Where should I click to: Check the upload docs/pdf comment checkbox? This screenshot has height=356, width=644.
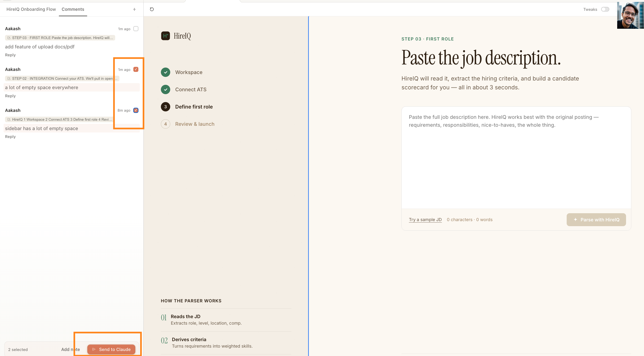[x=136, y=29]
